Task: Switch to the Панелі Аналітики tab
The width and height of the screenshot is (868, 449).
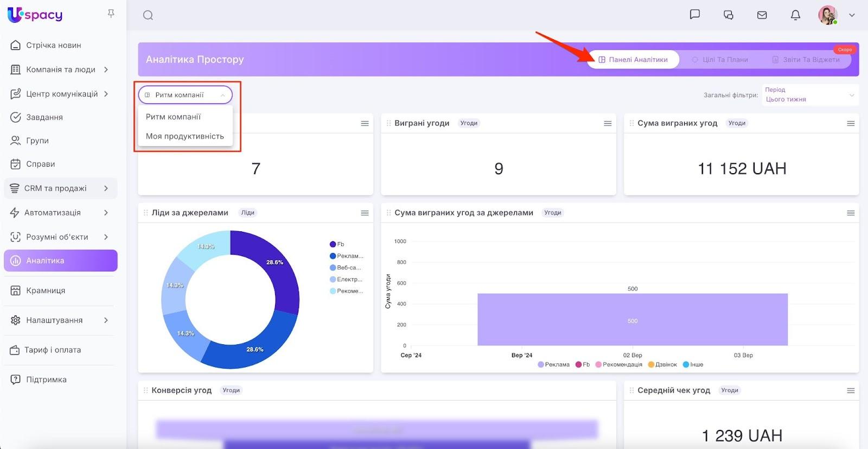Action: [633, 60]
